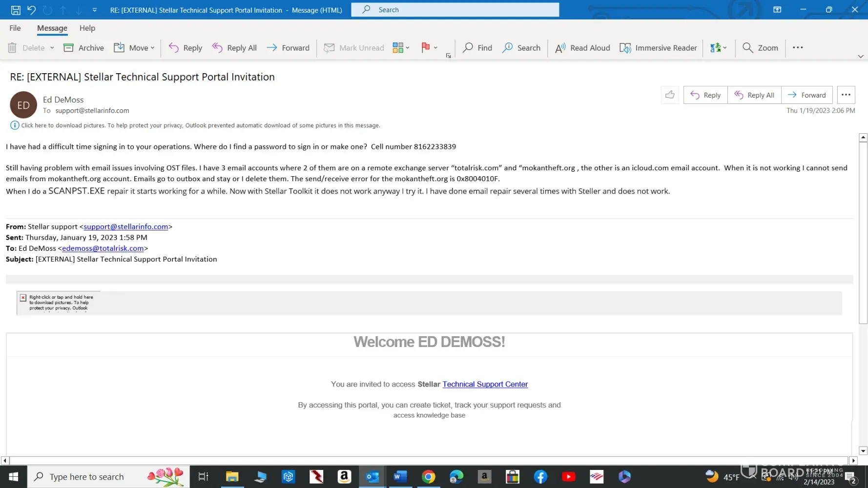Click the Zoom magnifier button

point(760,48)
